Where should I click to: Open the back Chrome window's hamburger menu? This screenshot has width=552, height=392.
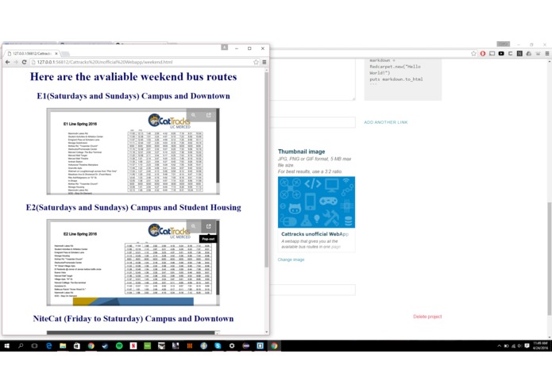(546, 53)
